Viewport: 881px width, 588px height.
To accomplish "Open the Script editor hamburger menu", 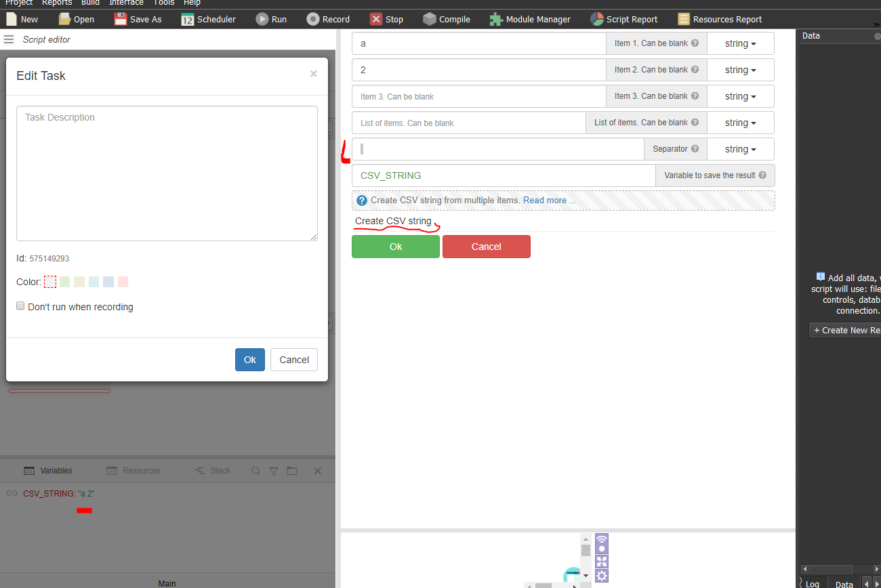I will point(9,39).
